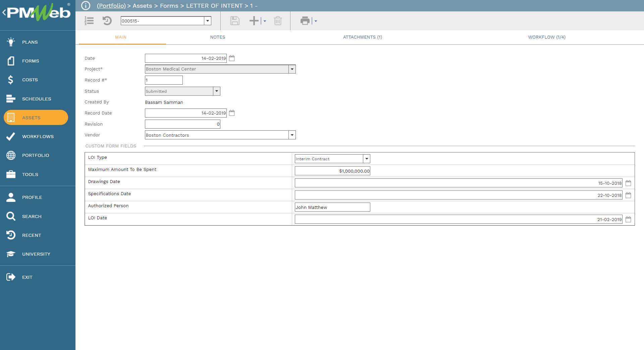Open calendar picker for Drawings Date
Image resolution: width=644 pixels, height=350 pixels.
point(628,183)
